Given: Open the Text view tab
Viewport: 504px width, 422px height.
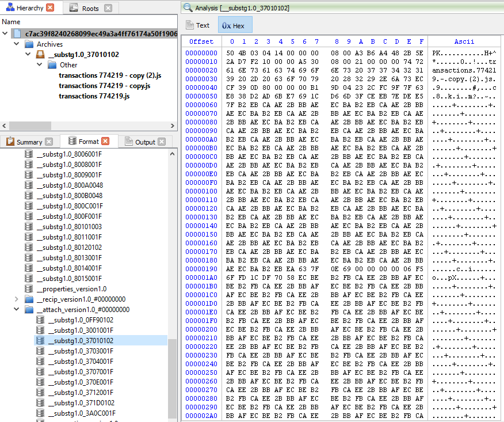Looking at the screenshot, I should click(x=198, y=25).
